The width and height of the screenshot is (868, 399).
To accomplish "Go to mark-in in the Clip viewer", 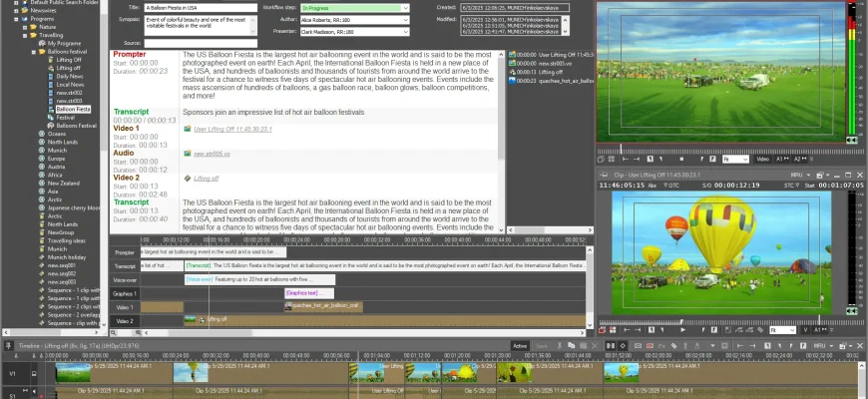I will click(x=627, y=330).
